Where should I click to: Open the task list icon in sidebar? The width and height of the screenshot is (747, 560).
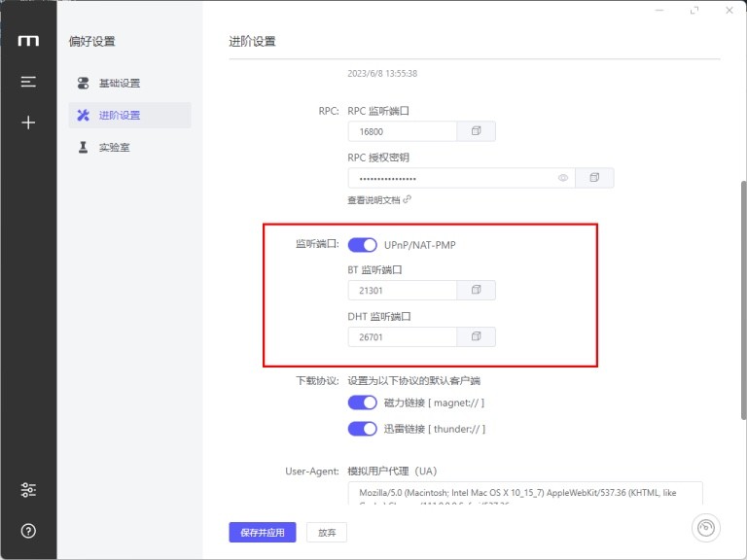[x=28, y=82]
